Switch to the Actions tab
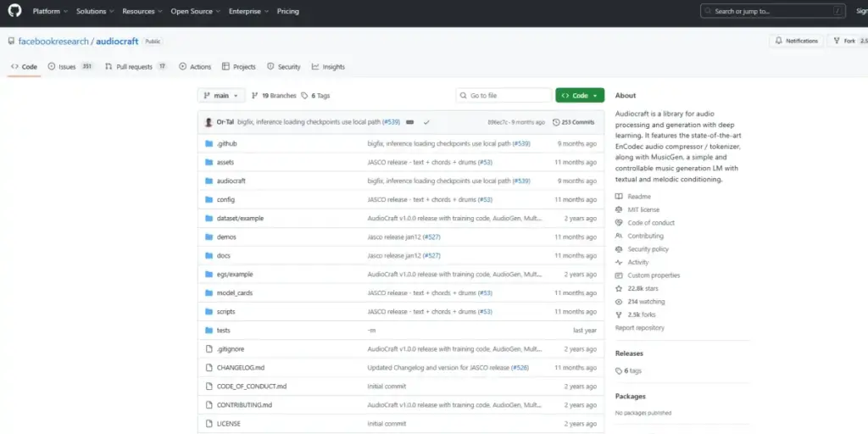Screen dimensions: 868x434 click(x=195, y=66)
